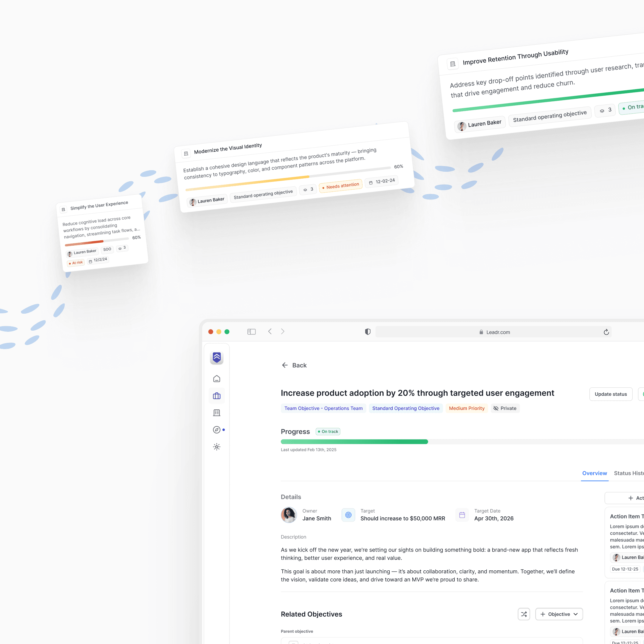The width and height of the screenshot is (644, 644).
Task: Open the building/company sidebar icon
Action: point(217,413)
